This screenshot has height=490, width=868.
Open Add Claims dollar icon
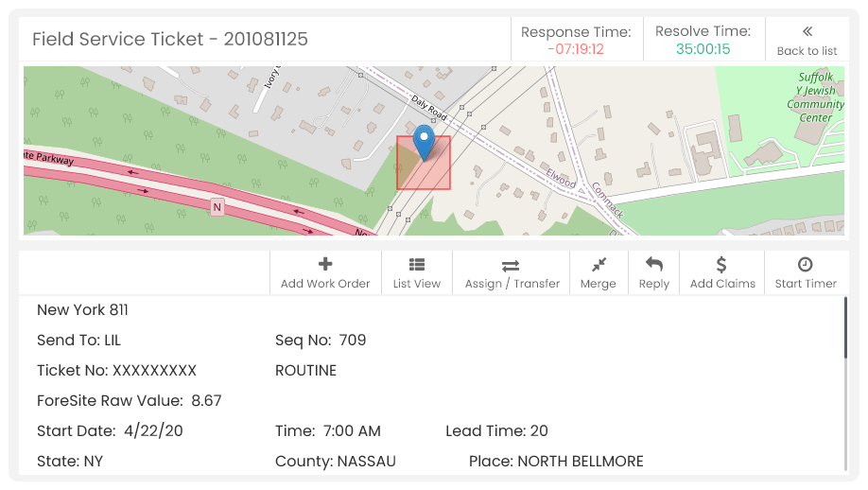click(721, 265)
